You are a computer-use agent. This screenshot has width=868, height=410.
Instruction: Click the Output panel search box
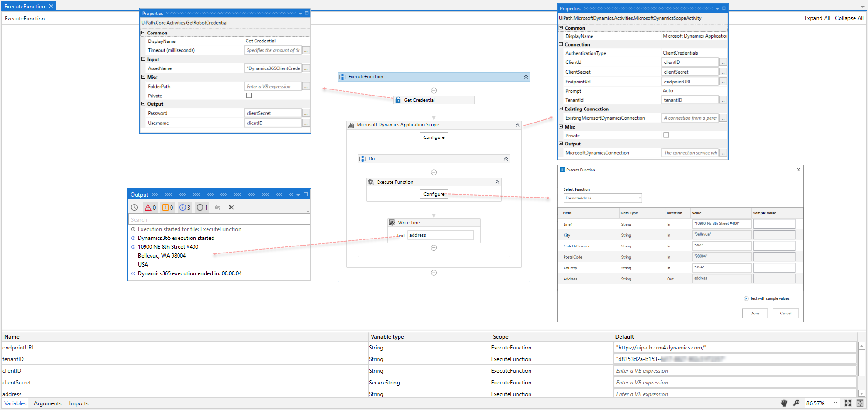click(x=219, y=219)
